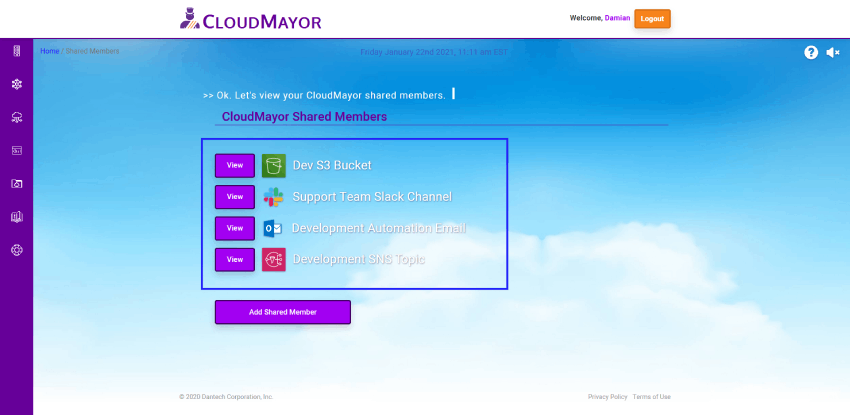Click the Slack logo icon

click(x=273, y=197)
